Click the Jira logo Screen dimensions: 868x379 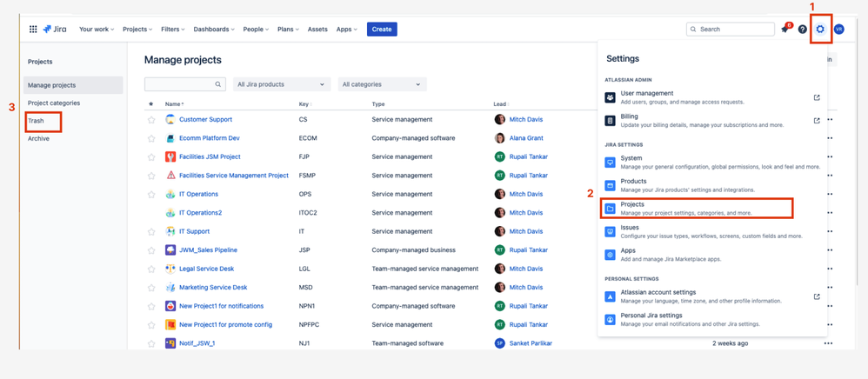tap(55, 30)
